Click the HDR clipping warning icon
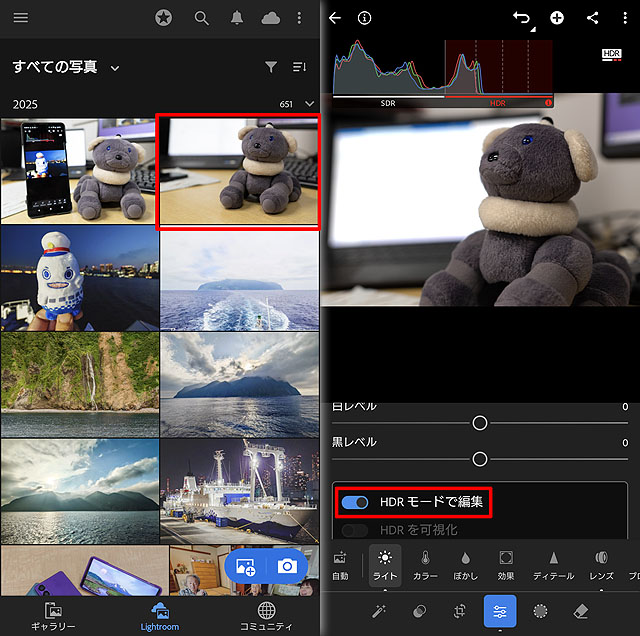Screen dimensions: 640x636 [x=548, y=103]
